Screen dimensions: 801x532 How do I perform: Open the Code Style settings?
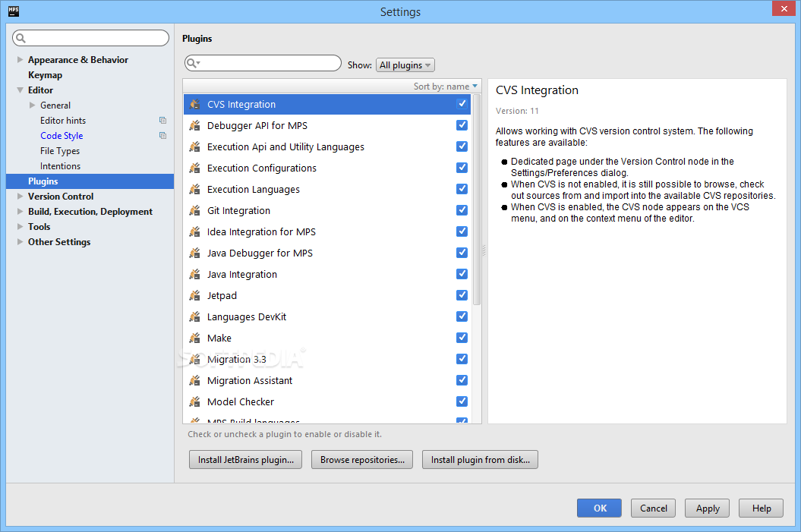pyautogui.click(x=61, y=136)
